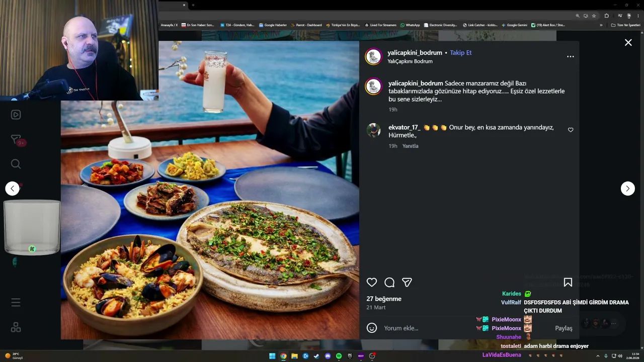Open the Livad For Streamers bookmark
This screenshot has width=644, height=362.
click(380, 25)
